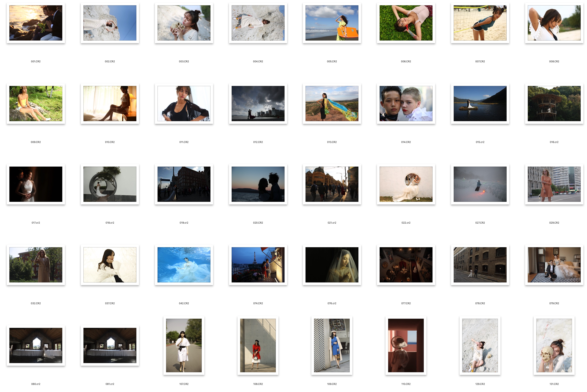The height and width of the screenshot is (392, 587).
Task: Select the 109.CR2 blue dress thumbnail
Action: pos(332,345)
